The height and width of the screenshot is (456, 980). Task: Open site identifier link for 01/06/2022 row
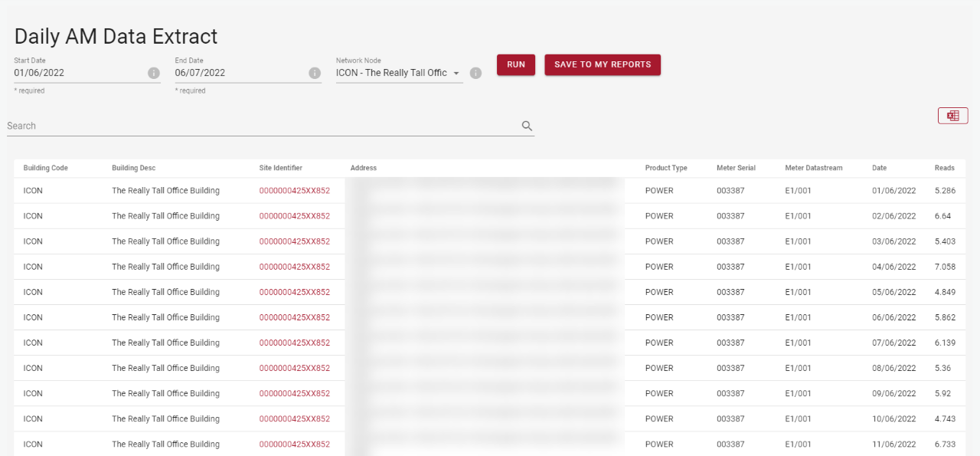pos(294,191)
